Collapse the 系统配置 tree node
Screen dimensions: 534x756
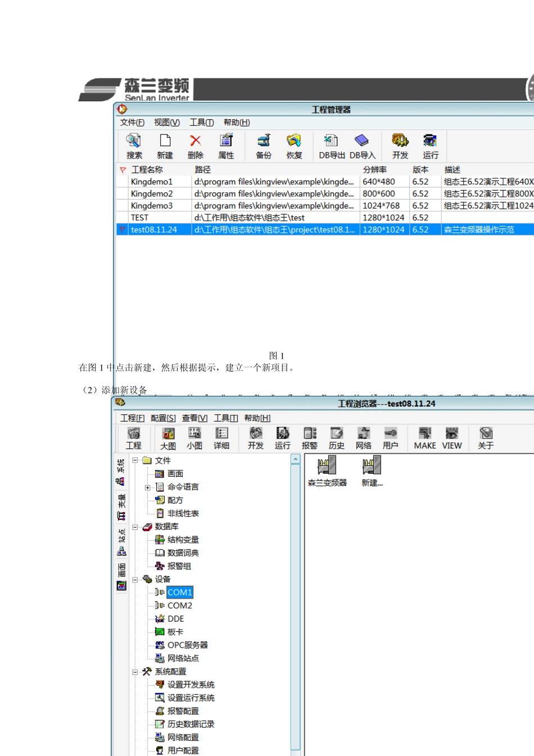135,672
